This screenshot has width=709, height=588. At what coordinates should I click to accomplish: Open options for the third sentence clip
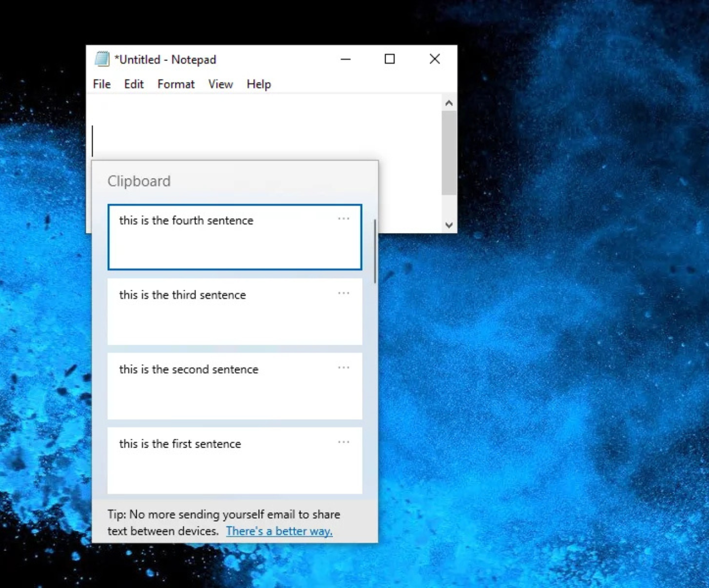pyautogui.click(x=344, y=293)
